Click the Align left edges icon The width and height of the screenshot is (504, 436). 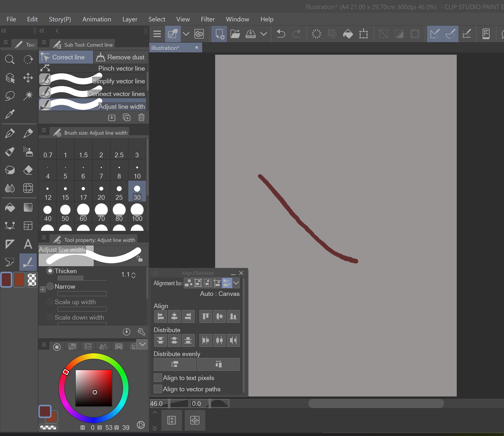pos(160,316)
